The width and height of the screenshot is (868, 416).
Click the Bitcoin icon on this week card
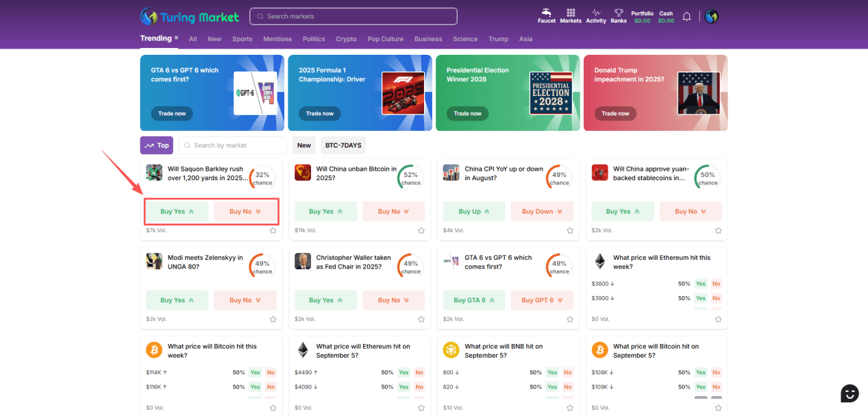pyautogui.click(x=154, y=350)
